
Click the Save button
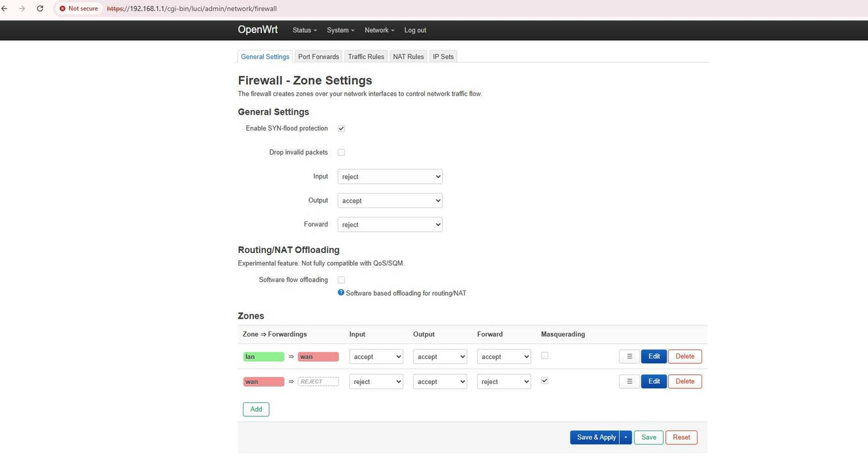[x=649, y=437]
